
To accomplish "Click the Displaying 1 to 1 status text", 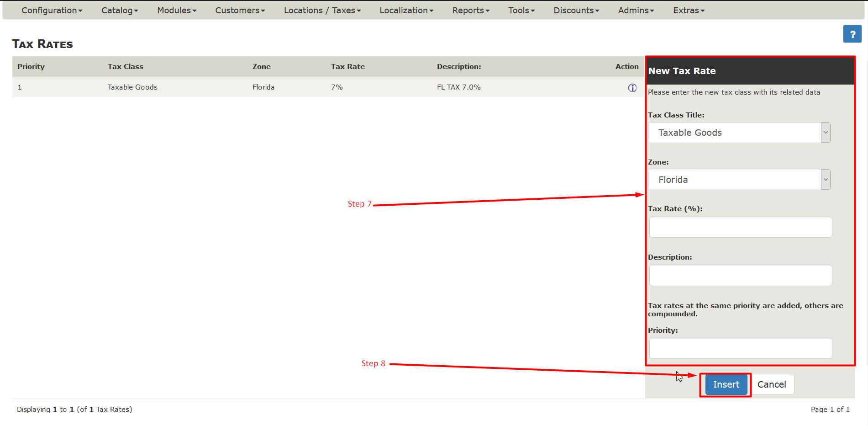I will coord(74,410).
